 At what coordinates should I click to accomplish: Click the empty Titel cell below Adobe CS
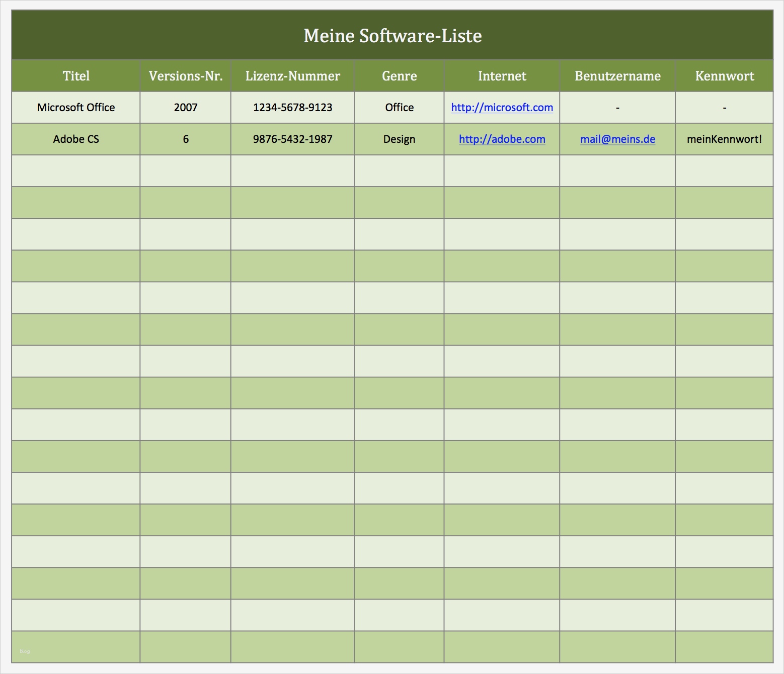tap(76, 171)
